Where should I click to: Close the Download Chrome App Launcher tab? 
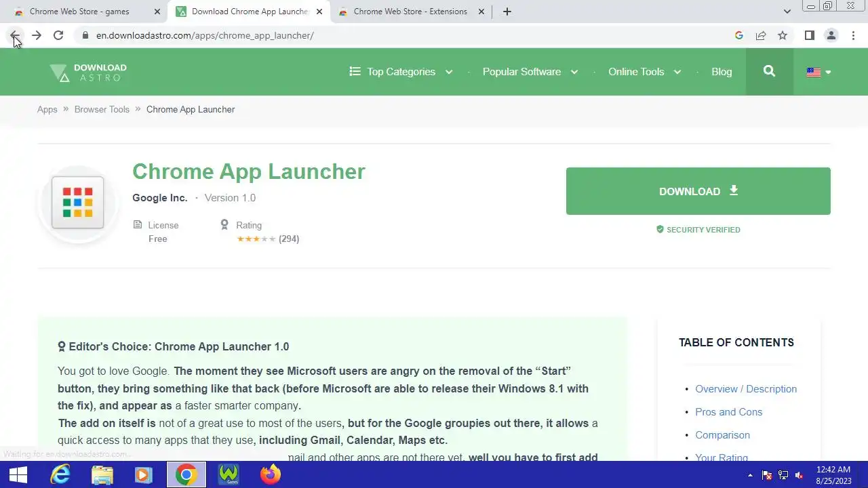click(319, 12)
